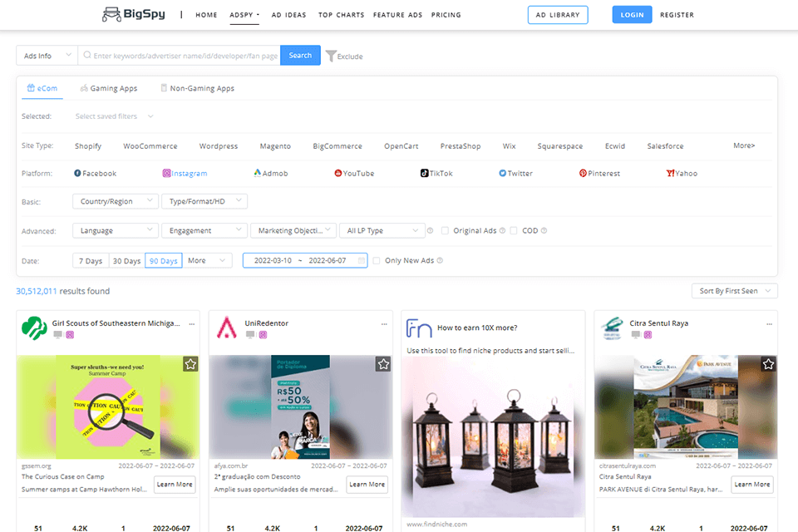This screenshot has width=798, height=532.
Task: Favorite the Citra Sentul Raya ad star
Action: 768,364
